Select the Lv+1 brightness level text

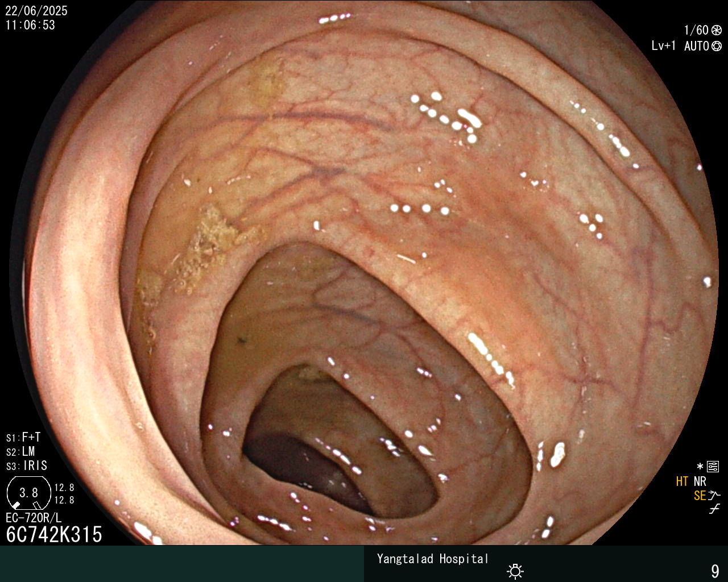664,46
